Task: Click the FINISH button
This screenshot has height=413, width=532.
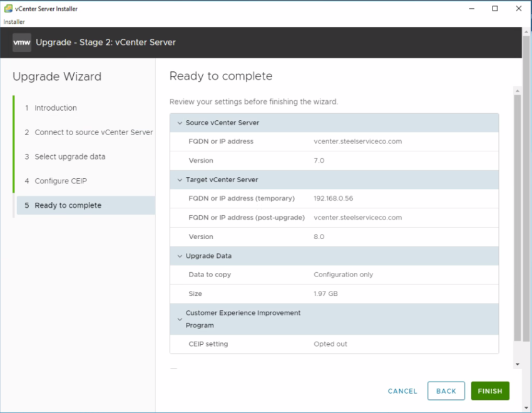Action: pyautogui.click(x=490, y=390)
